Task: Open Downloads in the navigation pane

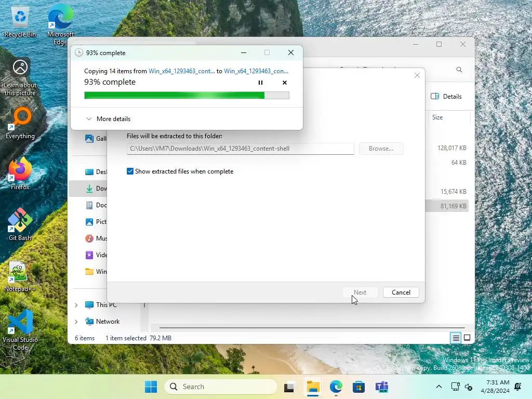Action: (x=96, y=188)
